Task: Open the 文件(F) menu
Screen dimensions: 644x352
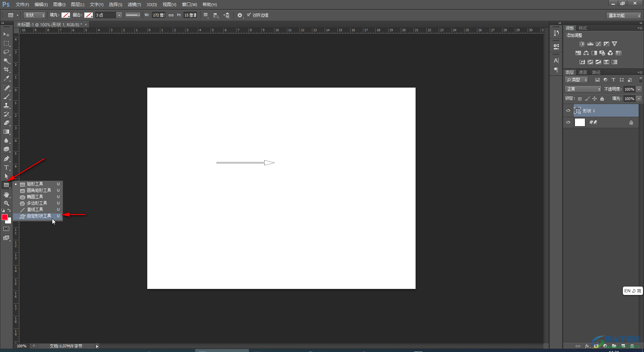Action: 22,5
